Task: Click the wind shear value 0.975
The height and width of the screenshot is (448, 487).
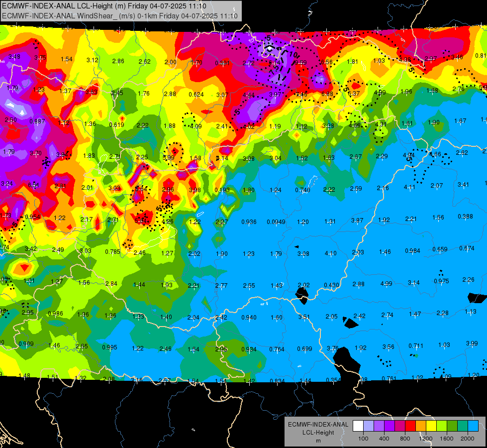Action: pyautogui.click(x=441, y=281)
